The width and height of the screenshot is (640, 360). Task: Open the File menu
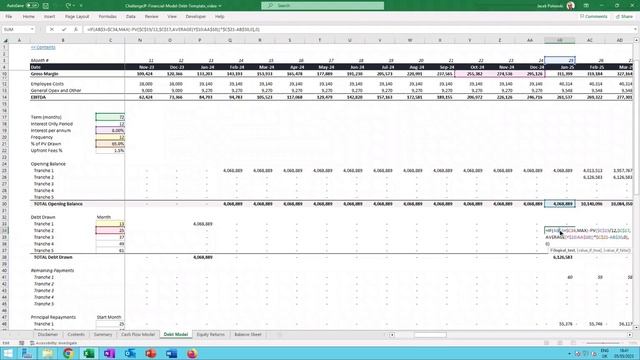9,17
